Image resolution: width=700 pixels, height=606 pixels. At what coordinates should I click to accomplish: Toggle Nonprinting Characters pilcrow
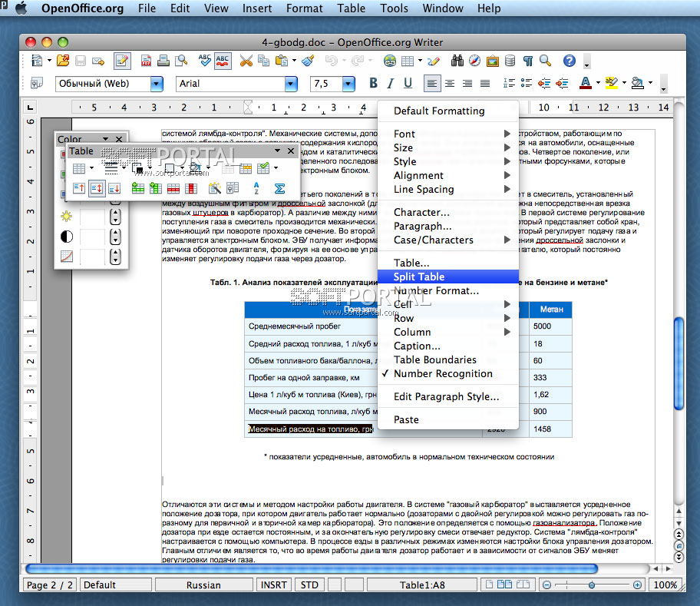527,61
